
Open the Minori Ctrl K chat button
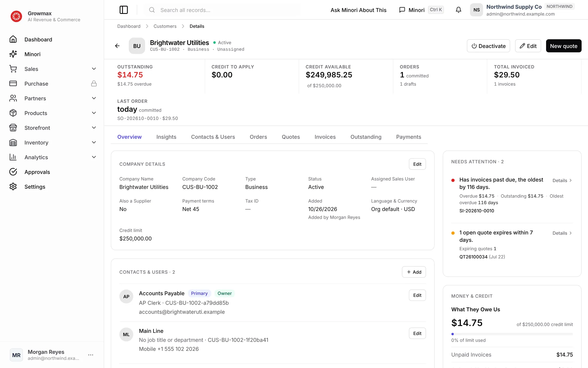[x=421, y=10]
